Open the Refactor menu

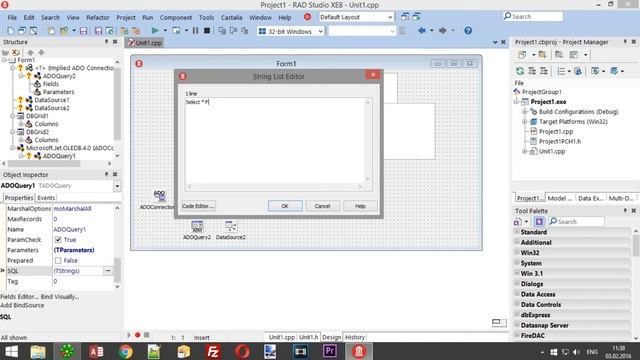[98, 18]
